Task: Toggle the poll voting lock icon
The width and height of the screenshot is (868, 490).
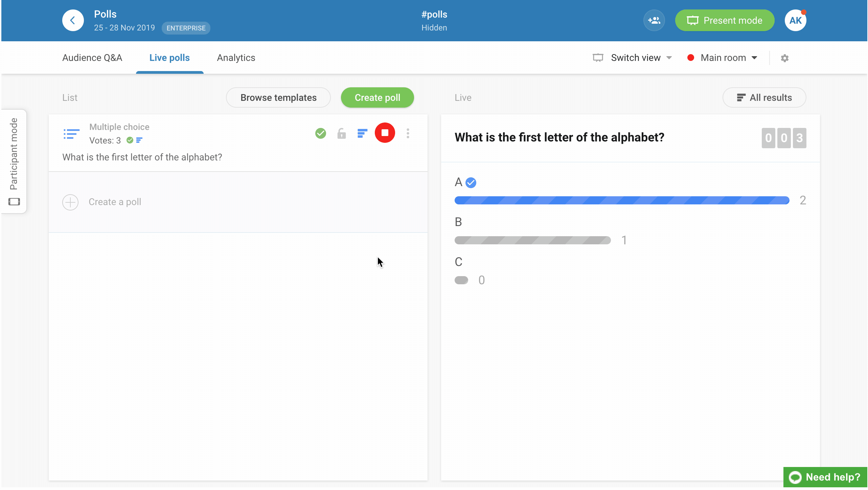Action: point(341,133)
